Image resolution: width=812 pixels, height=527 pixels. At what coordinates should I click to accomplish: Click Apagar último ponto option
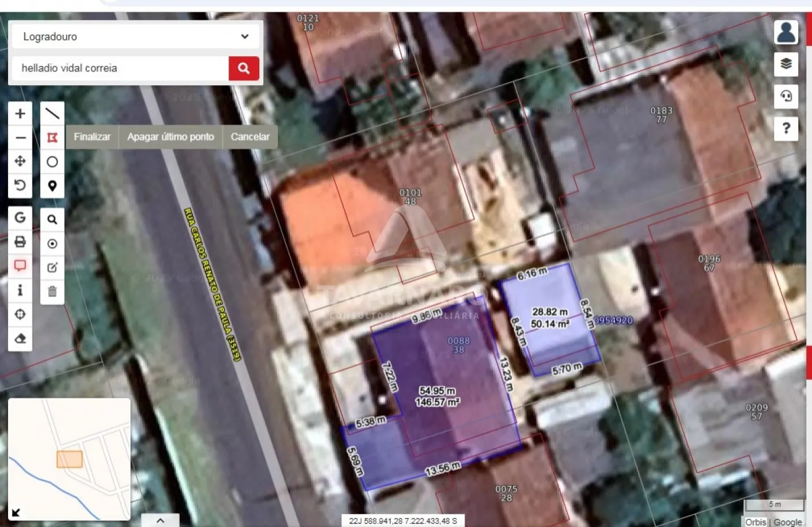[171, 137]
